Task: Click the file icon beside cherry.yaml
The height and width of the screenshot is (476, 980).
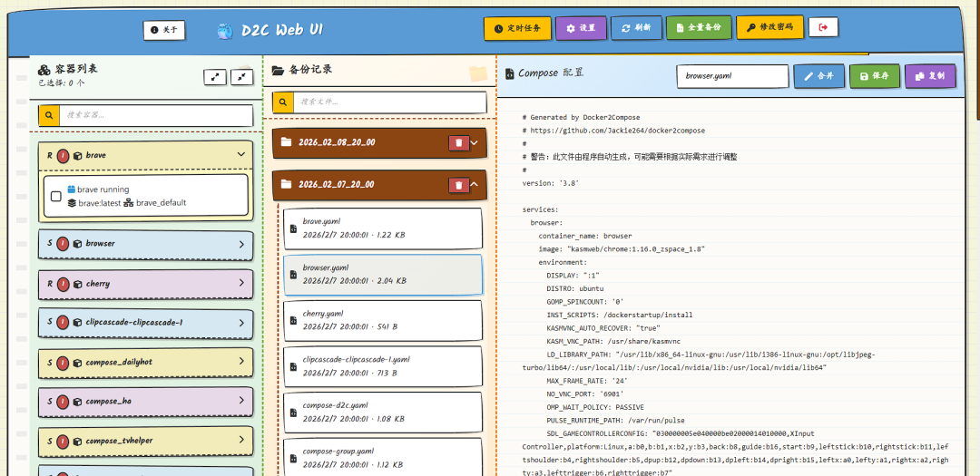Action: point(293,321)
